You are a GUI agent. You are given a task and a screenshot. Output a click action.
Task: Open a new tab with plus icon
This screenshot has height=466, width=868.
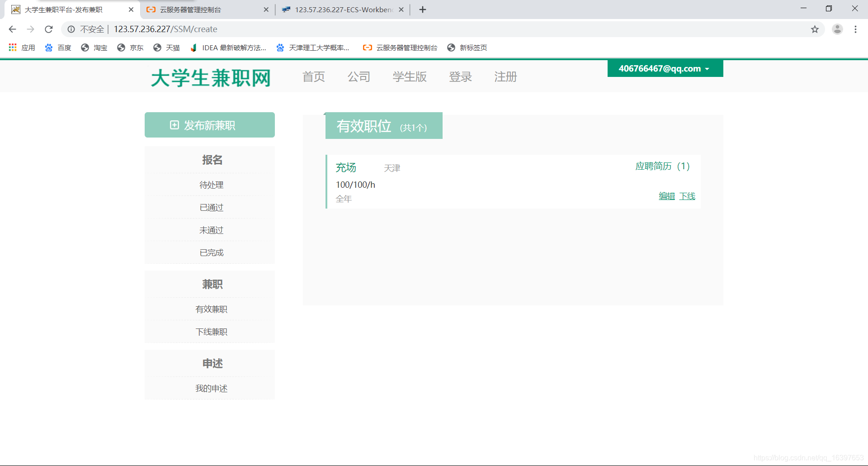[x=423, y=10]
